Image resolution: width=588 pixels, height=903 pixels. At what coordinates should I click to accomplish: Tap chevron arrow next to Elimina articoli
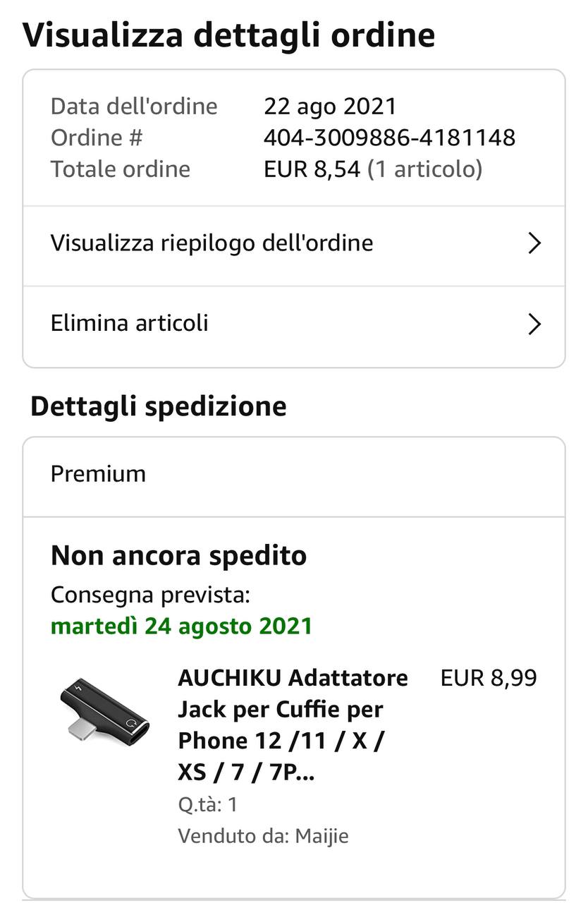tap(534, 325)
